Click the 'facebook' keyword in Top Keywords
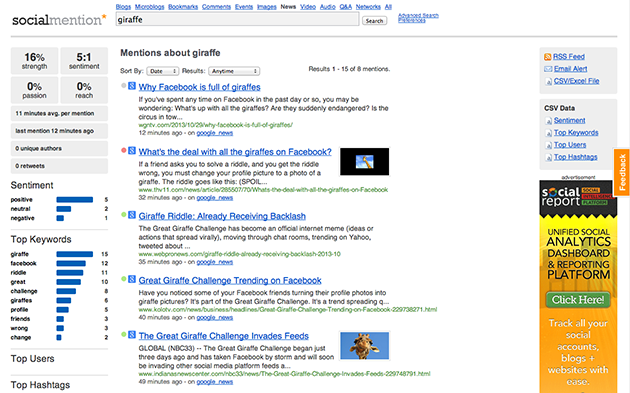This screenshot has height=393, width=630. pos(23,264)
